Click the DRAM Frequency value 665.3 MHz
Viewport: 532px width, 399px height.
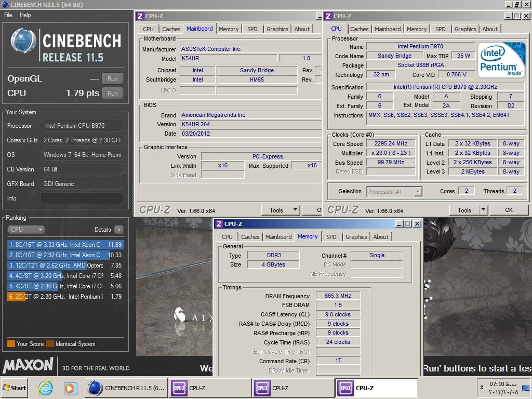pyautogui.click(x=338, y=296)
